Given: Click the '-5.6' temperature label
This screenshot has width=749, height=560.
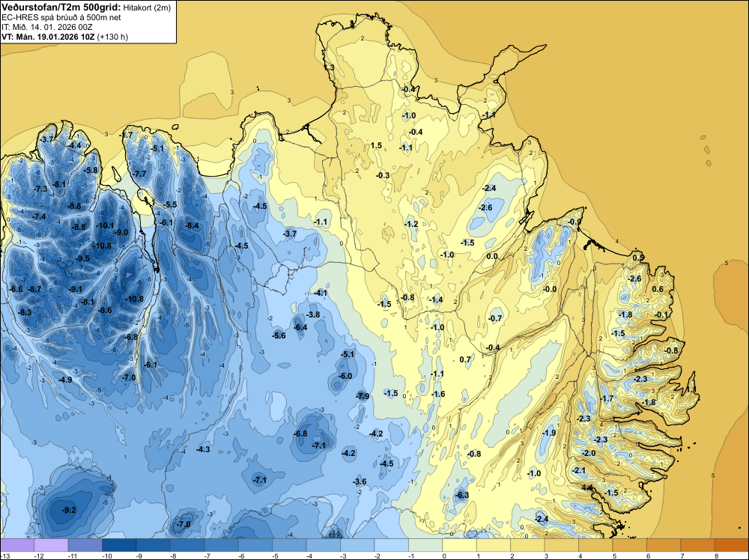Looking at the screenshot, I should [x=279, y=335].
